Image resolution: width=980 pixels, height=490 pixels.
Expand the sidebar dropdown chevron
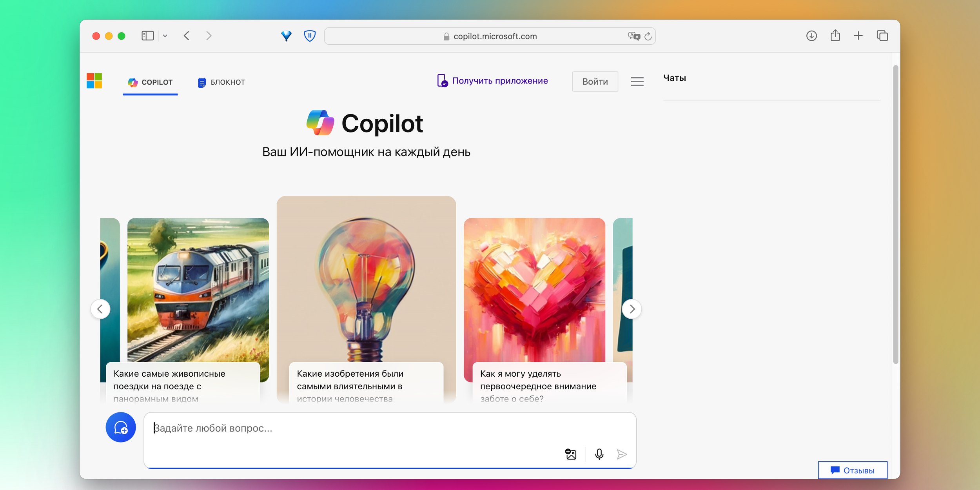pyautogui.click(x=165, y=36)
